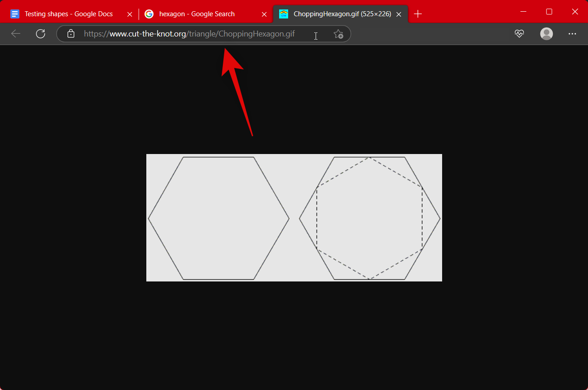This screenshot has width=588, height=390.
Task: View site information via lock icon
Action: coord(71,34)
